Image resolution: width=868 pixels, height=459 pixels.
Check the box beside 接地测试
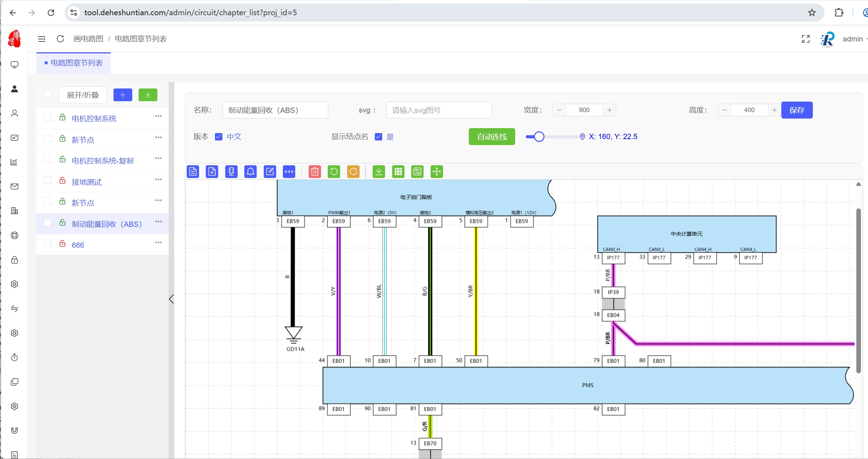tap(48, 180)
